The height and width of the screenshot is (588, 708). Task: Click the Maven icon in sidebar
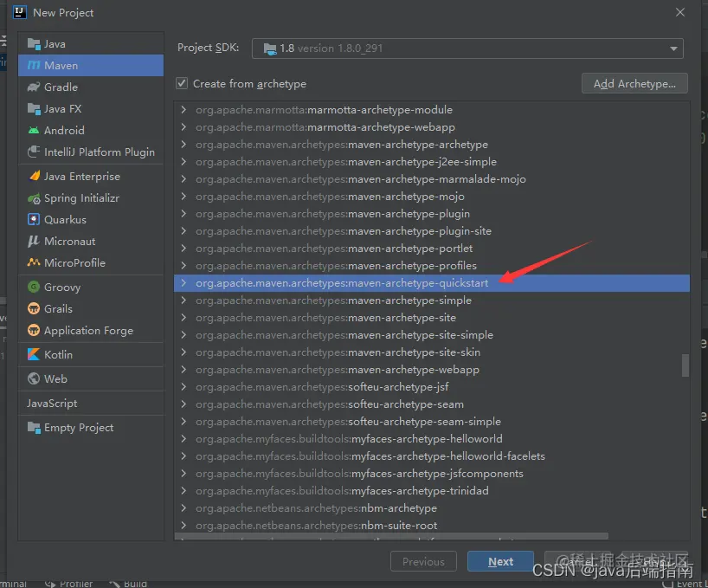click(x=34, y=66)
